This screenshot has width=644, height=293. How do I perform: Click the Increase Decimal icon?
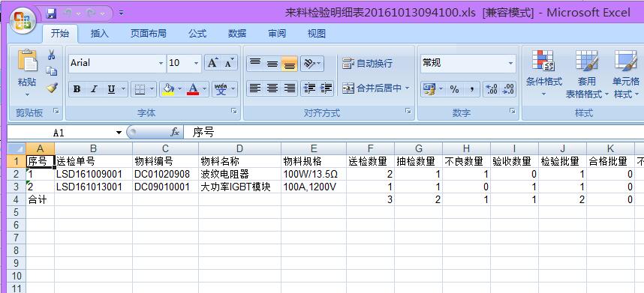pos(492,89)
